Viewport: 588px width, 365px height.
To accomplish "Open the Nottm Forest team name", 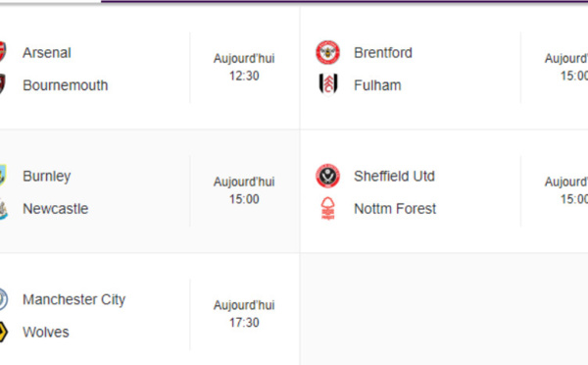I will (395, 208).
